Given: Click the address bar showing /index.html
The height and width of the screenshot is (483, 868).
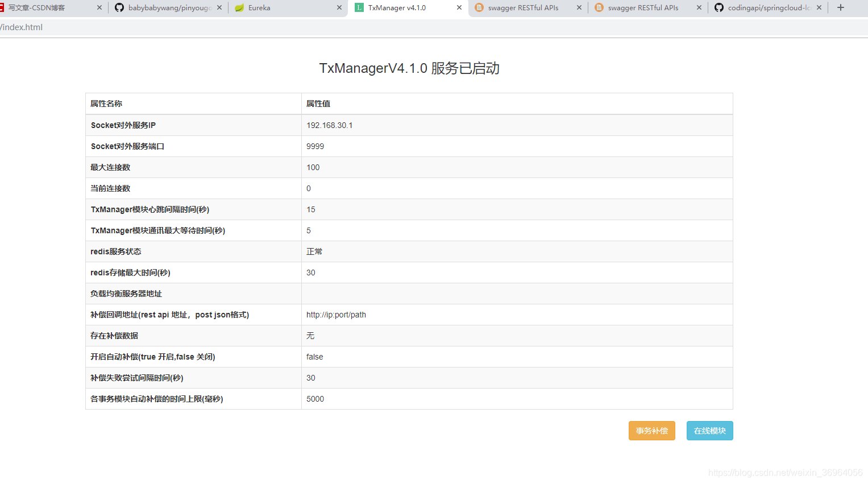Looking at the screenshot, I should (x=434, y=27).
